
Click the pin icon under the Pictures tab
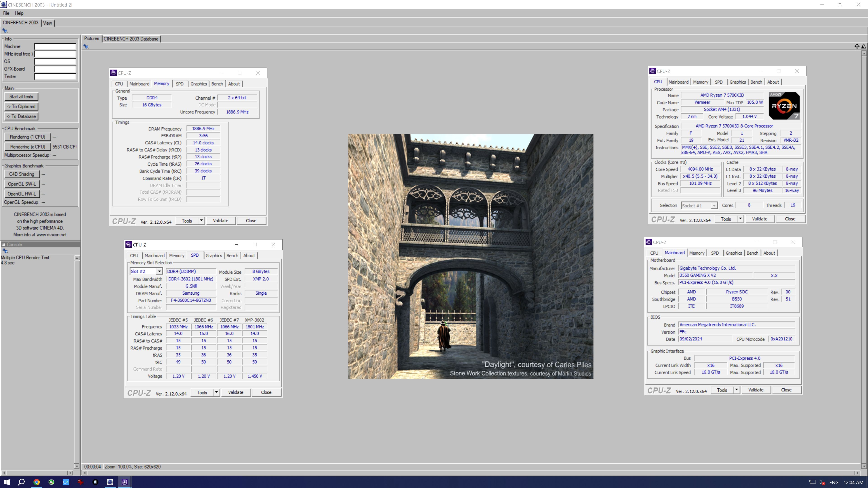86,47
